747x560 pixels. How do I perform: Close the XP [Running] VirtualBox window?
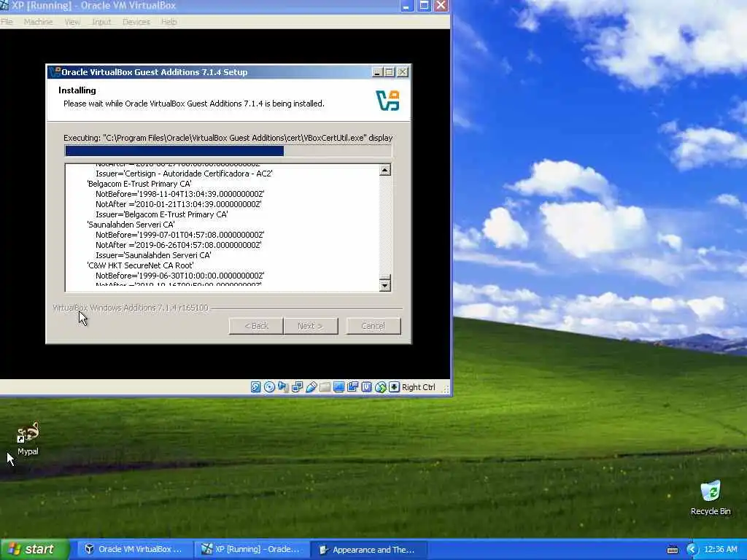click(441, 6)
